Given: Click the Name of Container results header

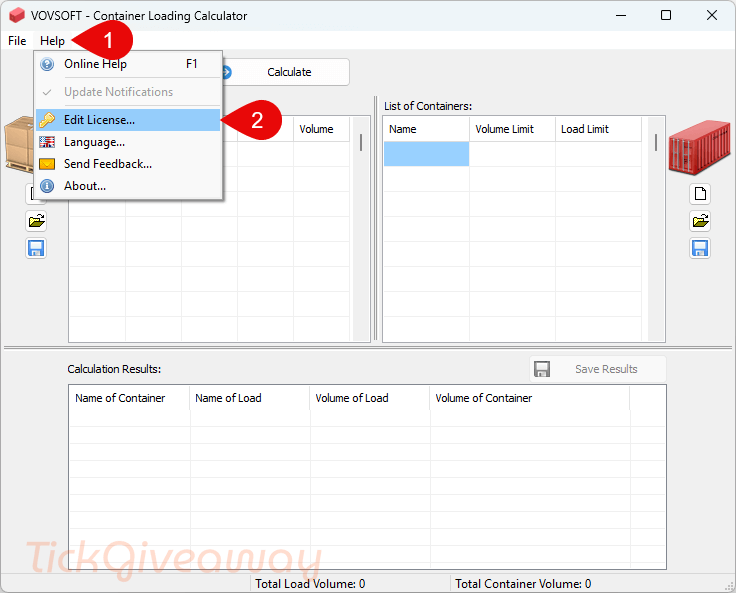Looking at the screenshot, I should tap(129, 398).
